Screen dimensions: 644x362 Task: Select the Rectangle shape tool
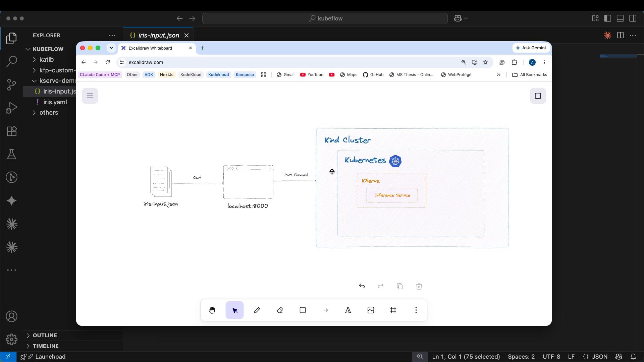click(x=303, y=310)
